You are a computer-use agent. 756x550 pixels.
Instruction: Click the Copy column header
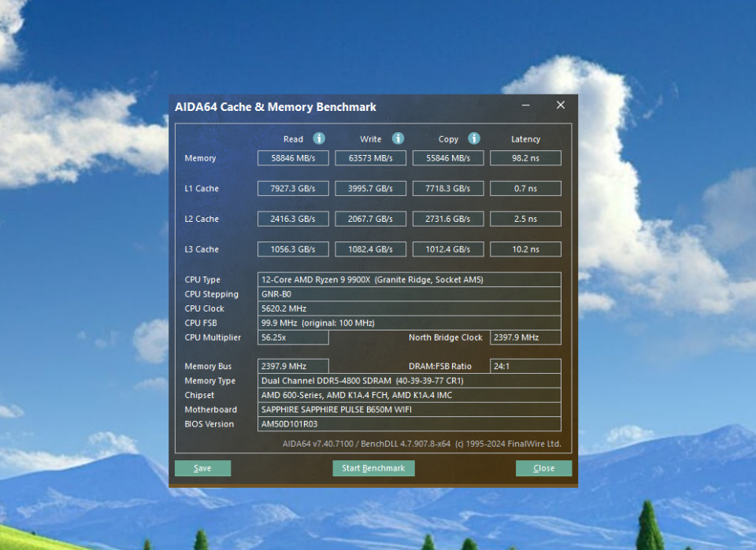coord(448,139)
